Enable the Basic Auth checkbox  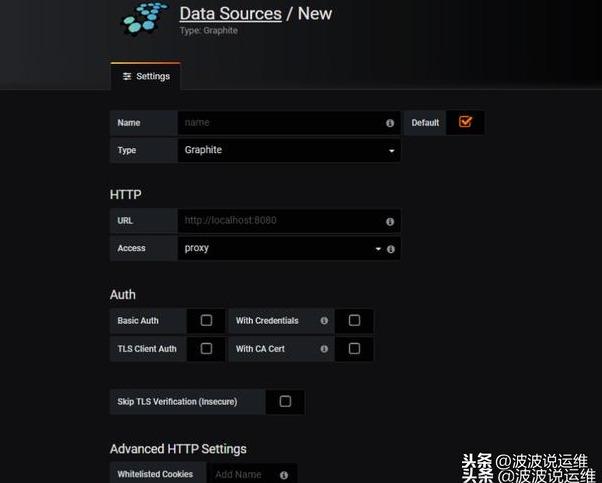click(x=206, y=320)
